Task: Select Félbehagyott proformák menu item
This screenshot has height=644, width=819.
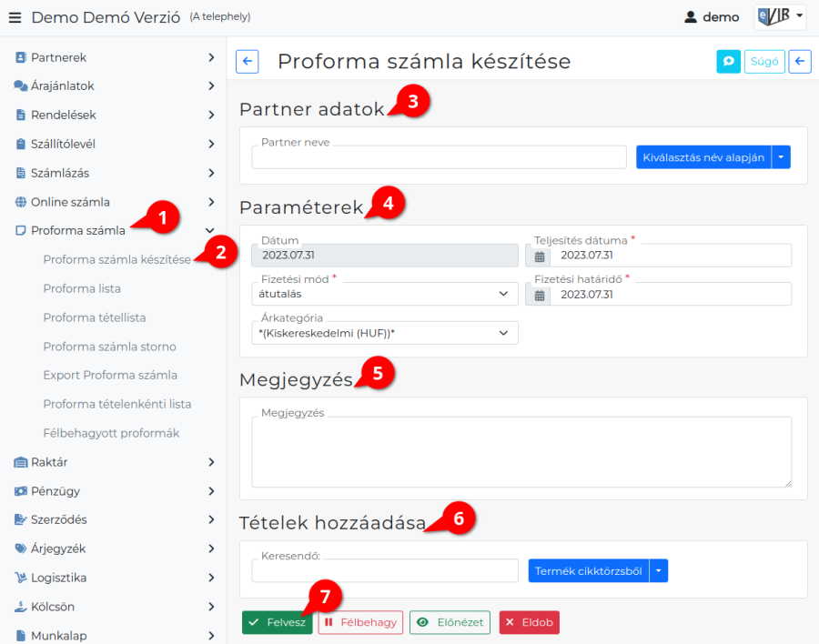Action: pyautogui.click(x=111, y=433)
